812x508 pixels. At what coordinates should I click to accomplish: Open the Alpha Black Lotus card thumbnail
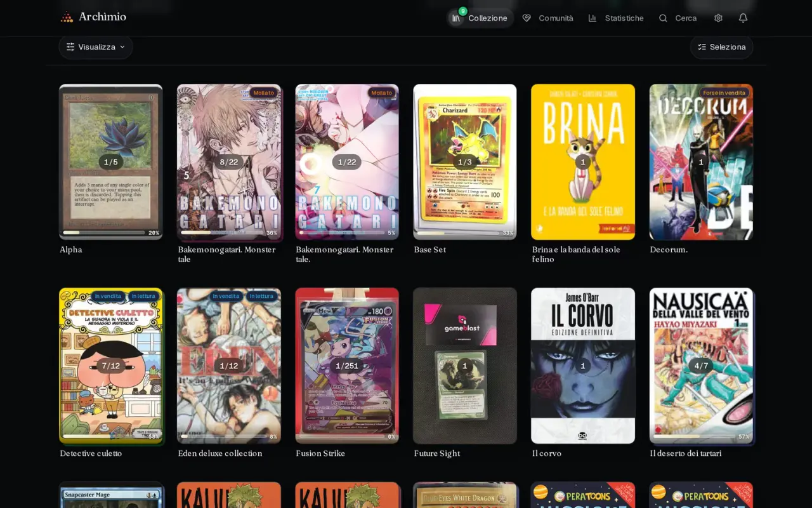[111, 162]
